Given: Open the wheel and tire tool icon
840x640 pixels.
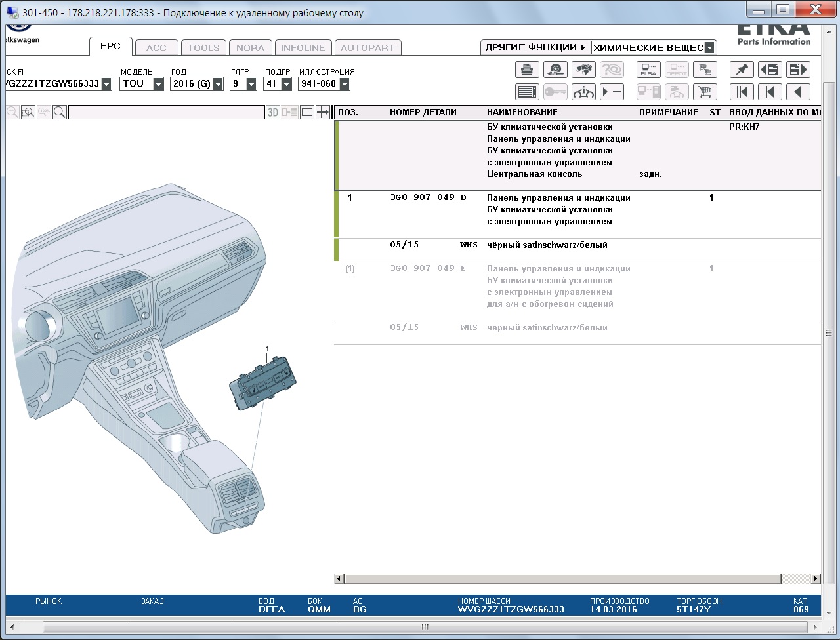Looking at the screenshot, I should click(555, 70).
